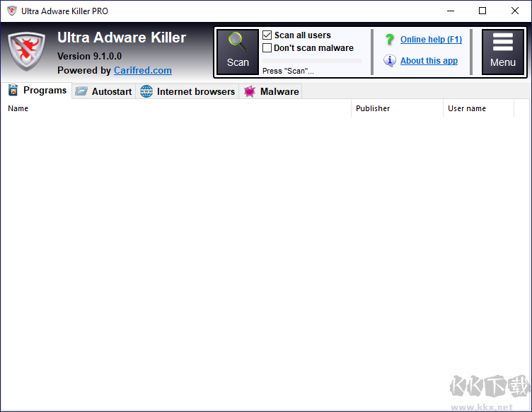Sort the list by Name column header

175,108
